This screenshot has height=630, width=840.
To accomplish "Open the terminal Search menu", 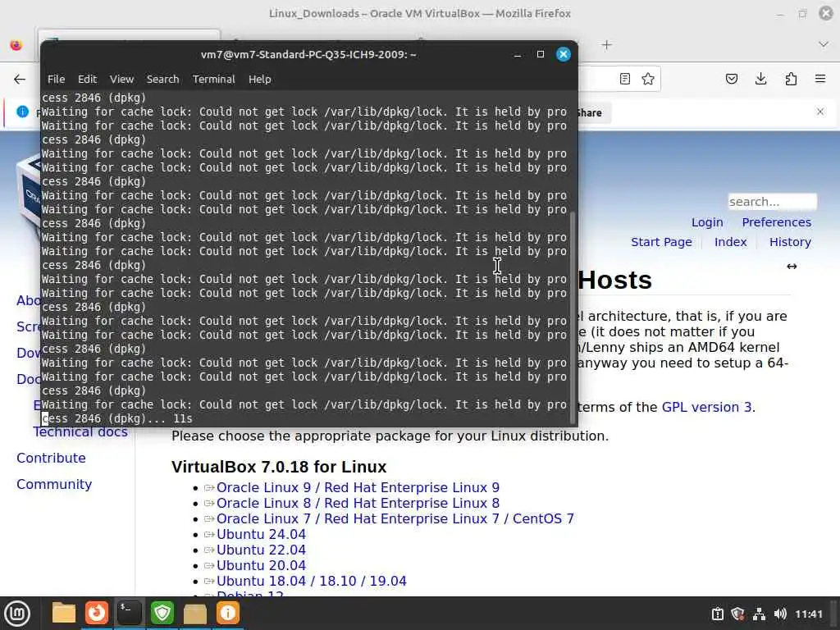I will (x=163, y=79).
